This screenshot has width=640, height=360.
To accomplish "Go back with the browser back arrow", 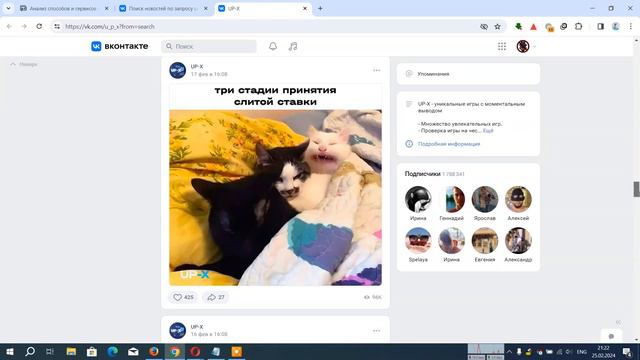I will [9, 27].
